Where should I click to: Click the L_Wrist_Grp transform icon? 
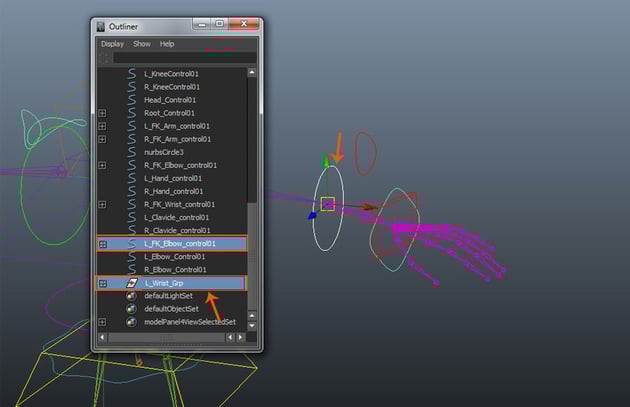point(131,283)
